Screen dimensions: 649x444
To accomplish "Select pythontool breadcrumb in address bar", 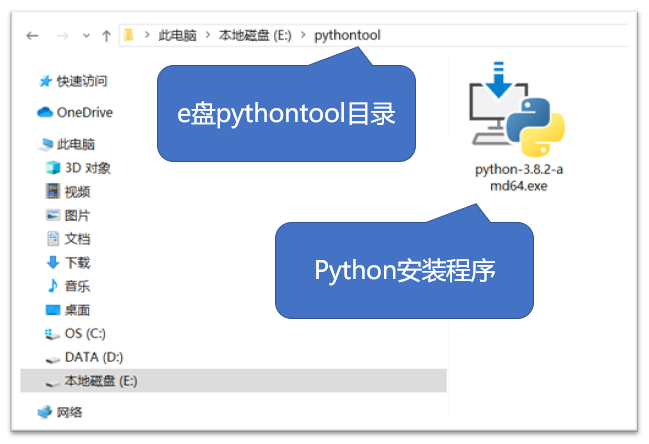I will pos(347,36).
